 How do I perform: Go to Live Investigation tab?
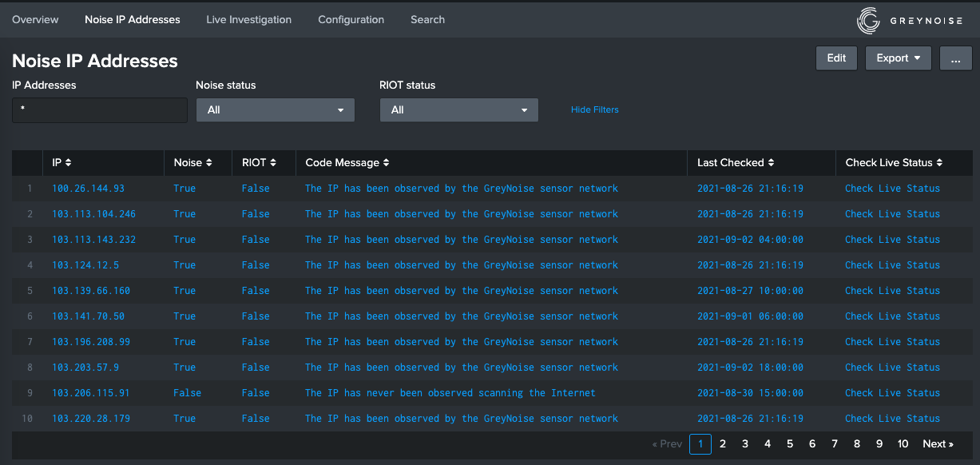pos(248,19)
